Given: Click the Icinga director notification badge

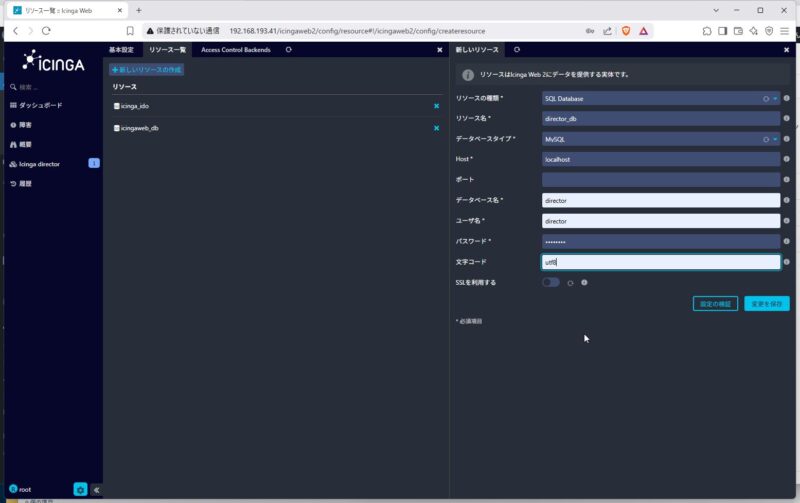Looking at the screenshot, I should click(x=94, y=163).
